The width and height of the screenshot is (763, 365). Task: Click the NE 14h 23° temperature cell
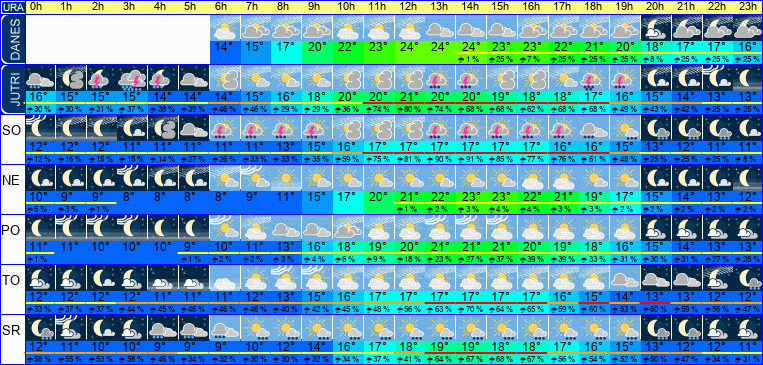tap(471, 198)
